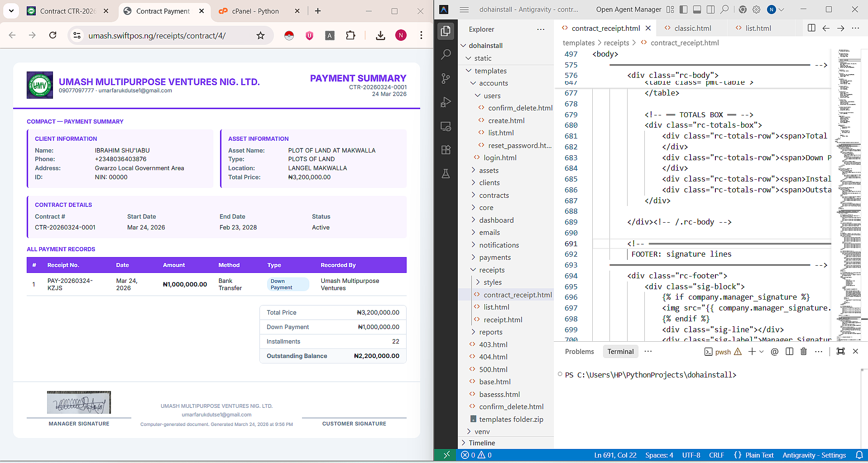Split the editor right
This screenshot has width=868, height=463.
click(811, 28)
